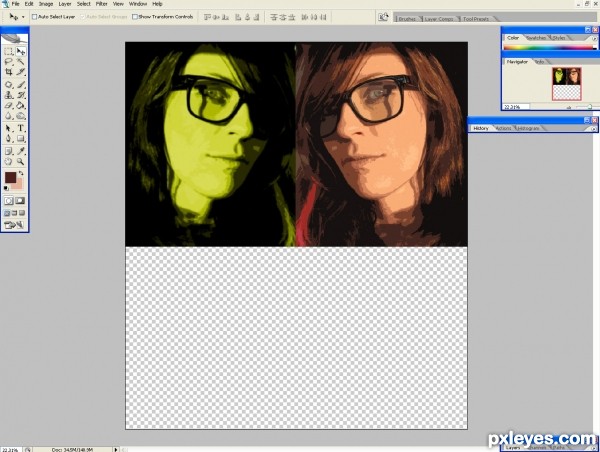
Task: Open Layer Comps tab in palette well
Action: [x=439, y=19]
